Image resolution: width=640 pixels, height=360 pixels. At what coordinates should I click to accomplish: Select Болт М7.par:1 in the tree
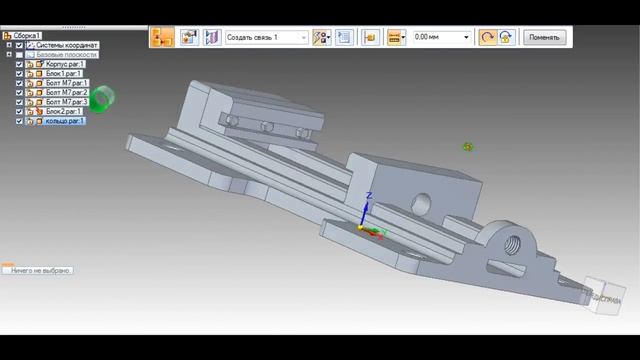(x=67, y=83)
